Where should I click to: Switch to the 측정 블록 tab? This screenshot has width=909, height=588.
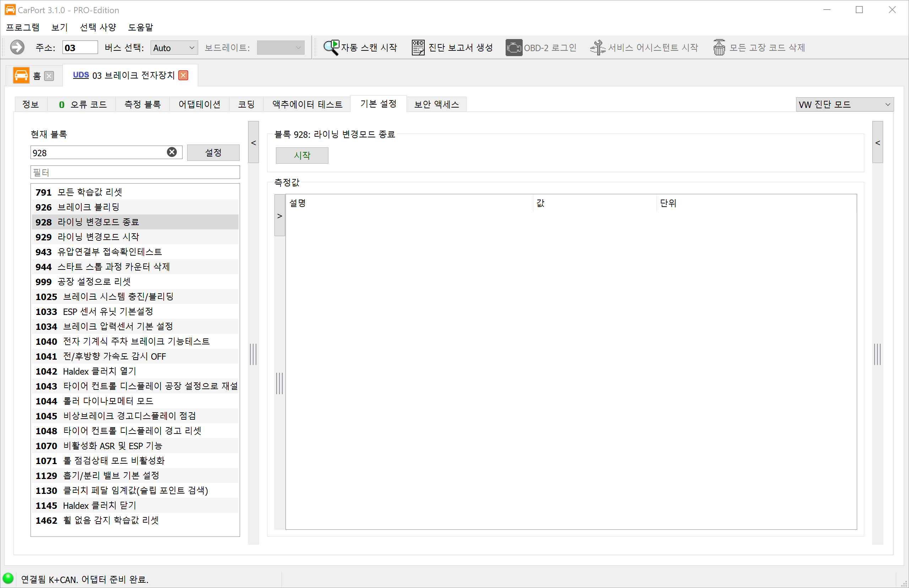[x=142, y=104]
